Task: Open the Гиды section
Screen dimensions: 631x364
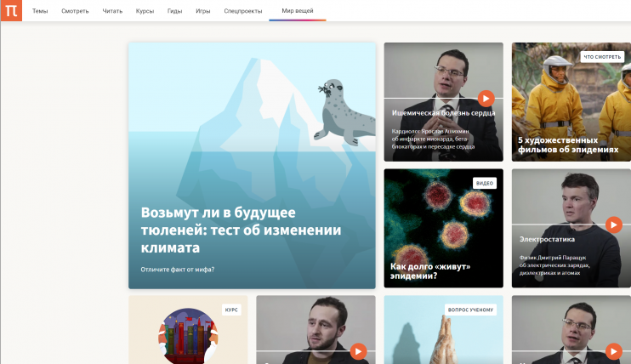Action: click(174, 11)
